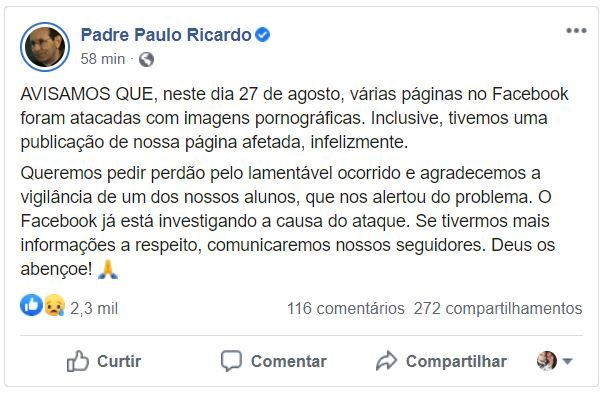Click the Compartilhar button label
This screenshot has width=607, height=394.
point(456,361)
